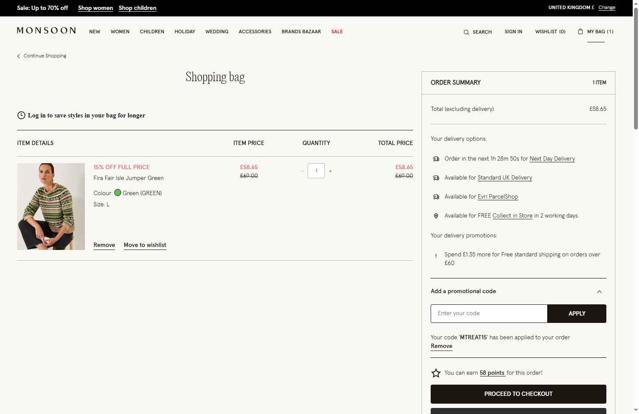This screenshot has height=414, width=639.
Task: Open the Accessories menu
Action: (255, 31)
